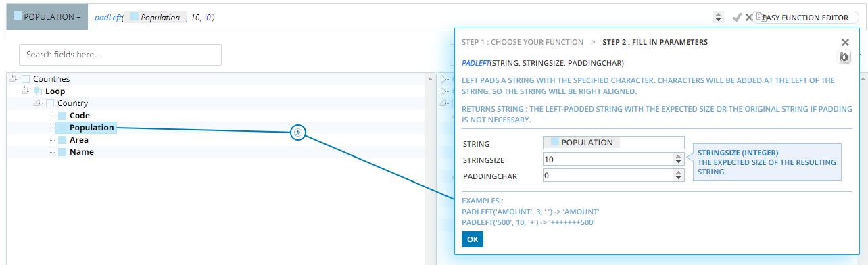Click Step 2 Fill In Parameters label
Image resolution: width=868 pixels, height=265 pixels.
click(x=655, y=42)
